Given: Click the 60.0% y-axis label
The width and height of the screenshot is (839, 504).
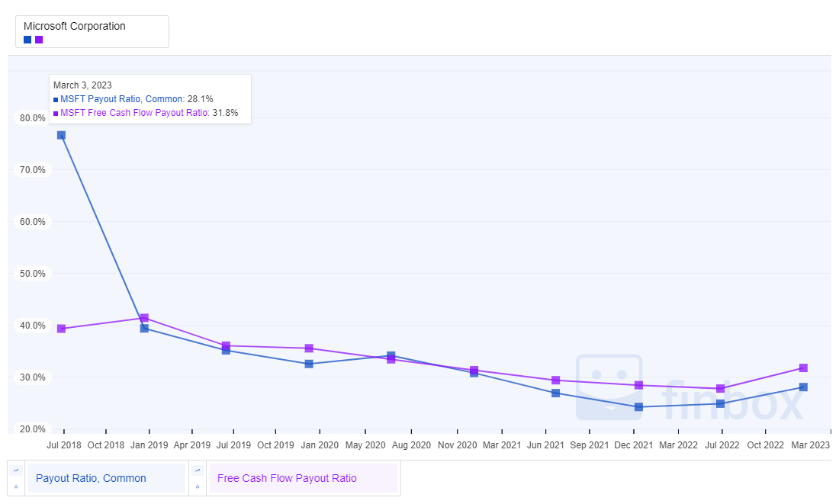Looking at the screenshot, I should click(x=33, y=222).
